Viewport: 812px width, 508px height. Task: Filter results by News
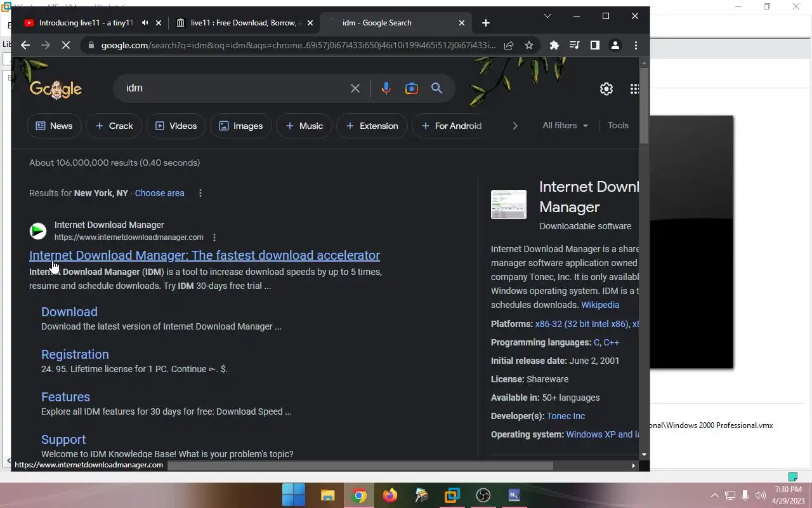[54, 126]
